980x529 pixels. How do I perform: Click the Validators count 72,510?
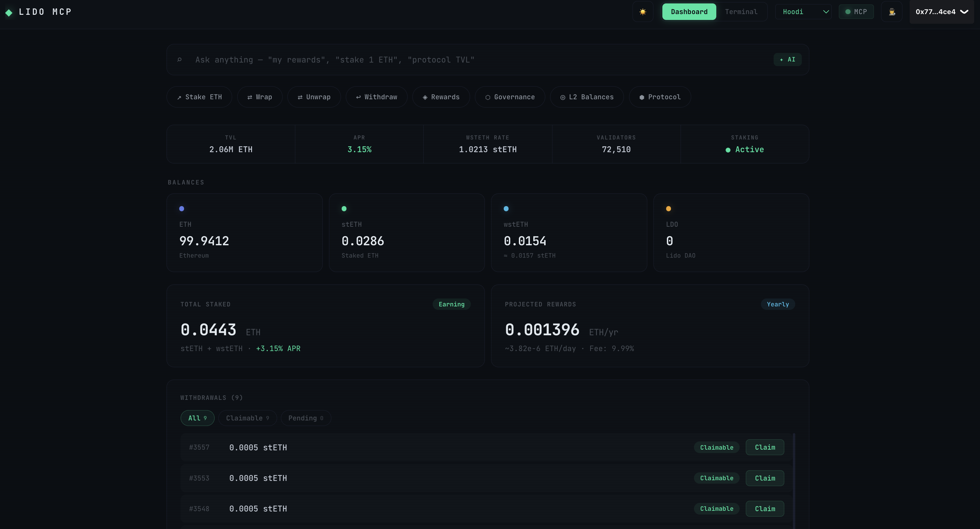[x=616, y=149]
